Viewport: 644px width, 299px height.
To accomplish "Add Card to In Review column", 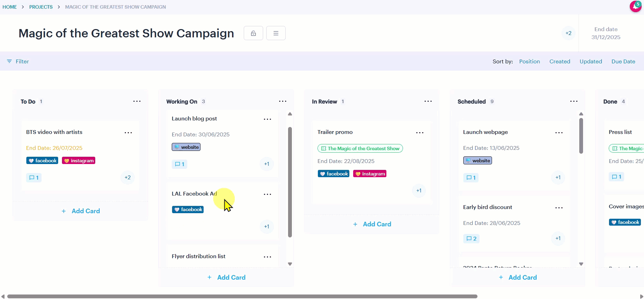I will click(372, 224).
